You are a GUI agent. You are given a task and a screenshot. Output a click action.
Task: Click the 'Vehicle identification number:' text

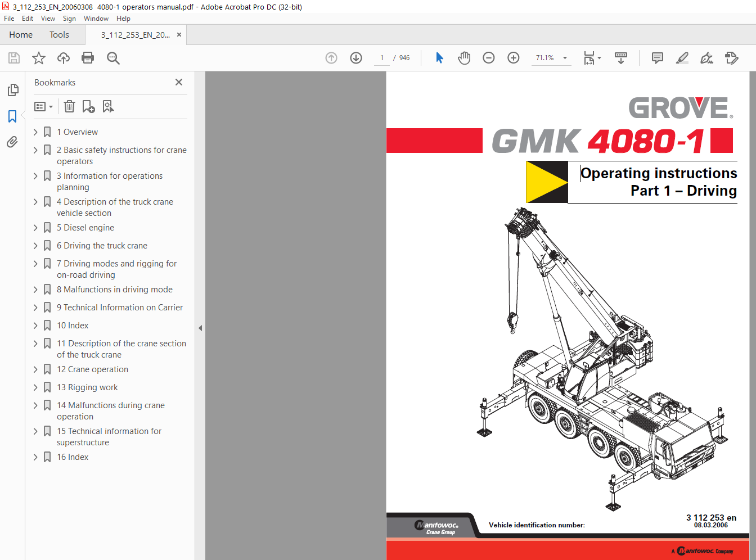click(537, 525)
